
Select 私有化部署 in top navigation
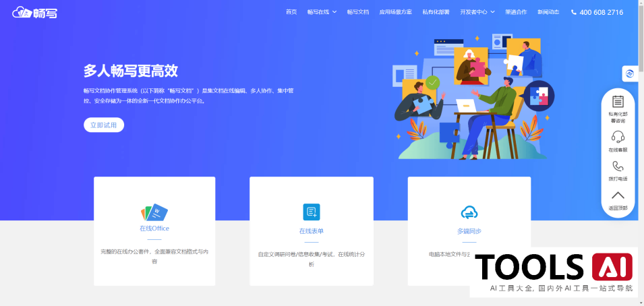point(436,12)
